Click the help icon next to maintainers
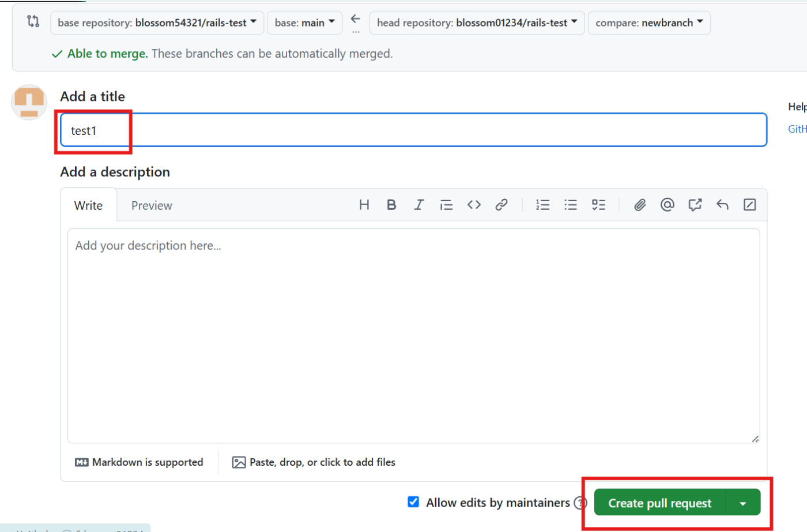Image resolution: width=807 pixels, height=532 pixels. [580, 503]
